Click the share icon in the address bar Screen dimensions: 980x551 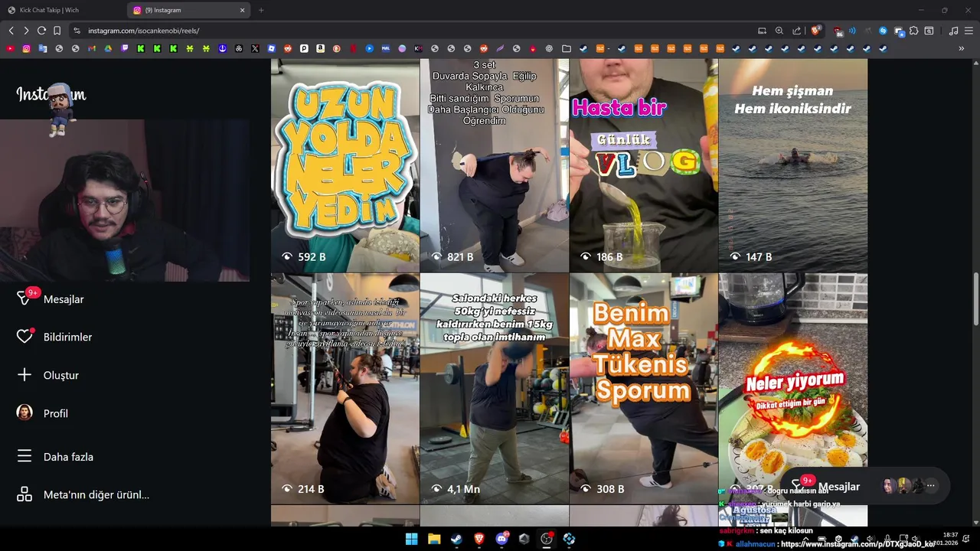click(x=797, y=31)
